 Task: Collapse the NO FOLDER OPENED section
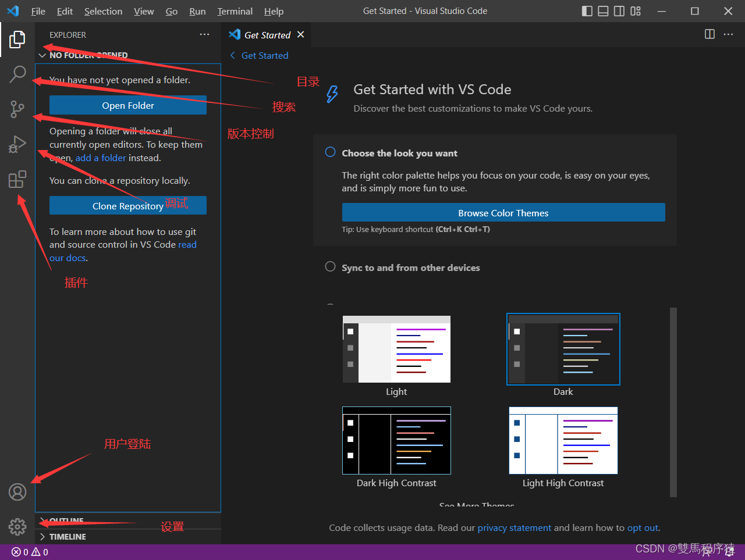42,55
